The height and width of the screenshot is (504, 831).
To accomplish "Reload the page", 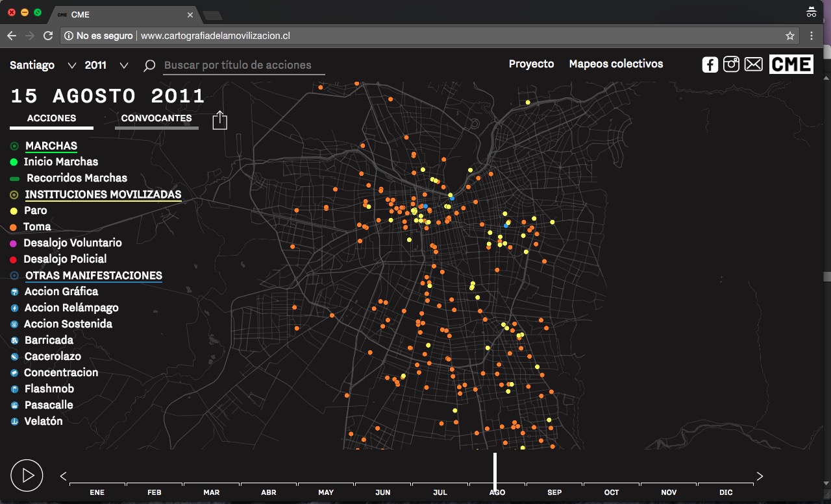I will pos(48,36).
